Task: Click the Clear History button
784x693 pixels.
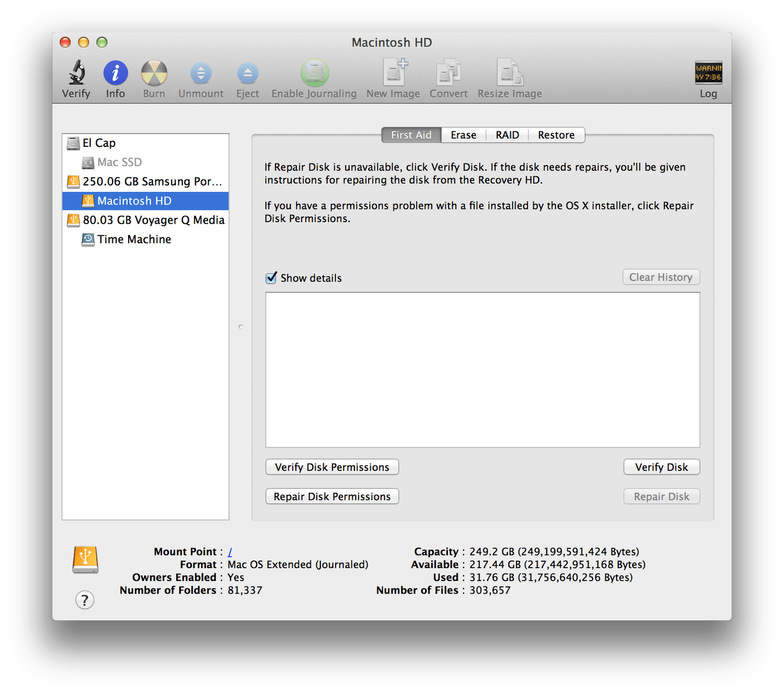Action: pos(661,277)
